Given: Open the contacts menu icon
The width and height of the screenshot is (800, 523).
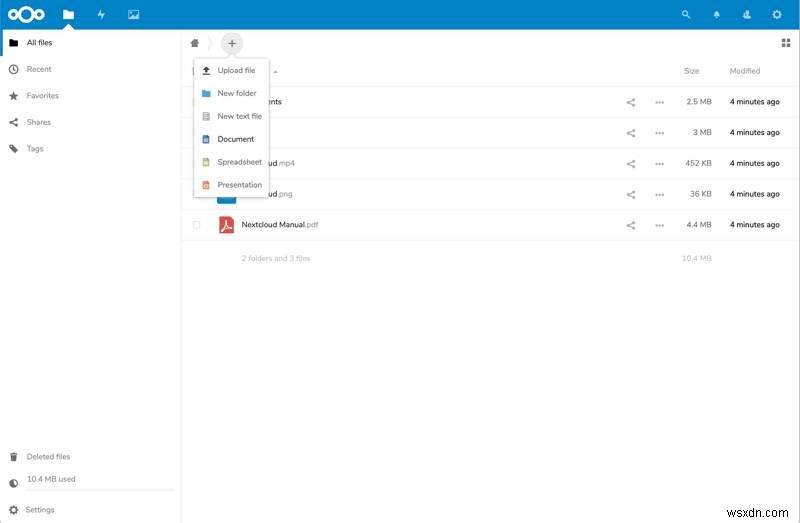Looking at the screenshot, I should coord(746,14).
